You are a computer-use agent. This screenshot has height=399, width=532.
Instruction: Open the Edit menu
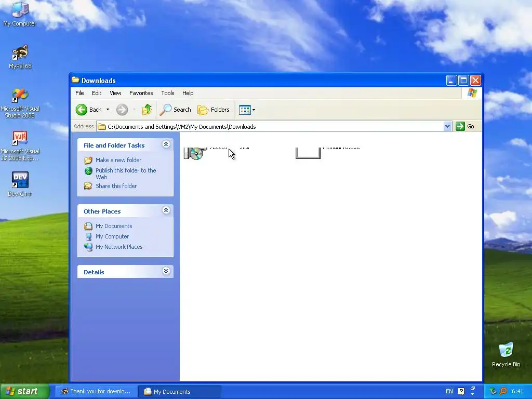(97, 93)
